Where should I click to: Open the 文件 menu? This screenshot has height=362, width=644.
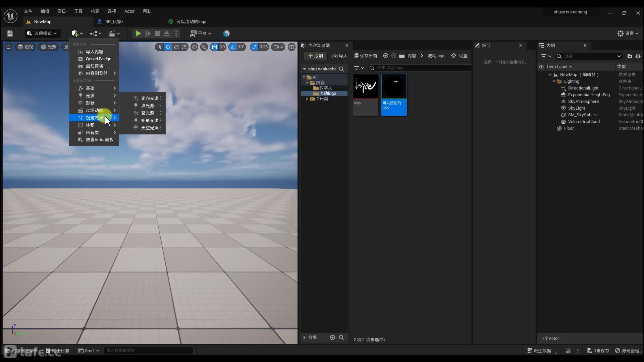28,11
